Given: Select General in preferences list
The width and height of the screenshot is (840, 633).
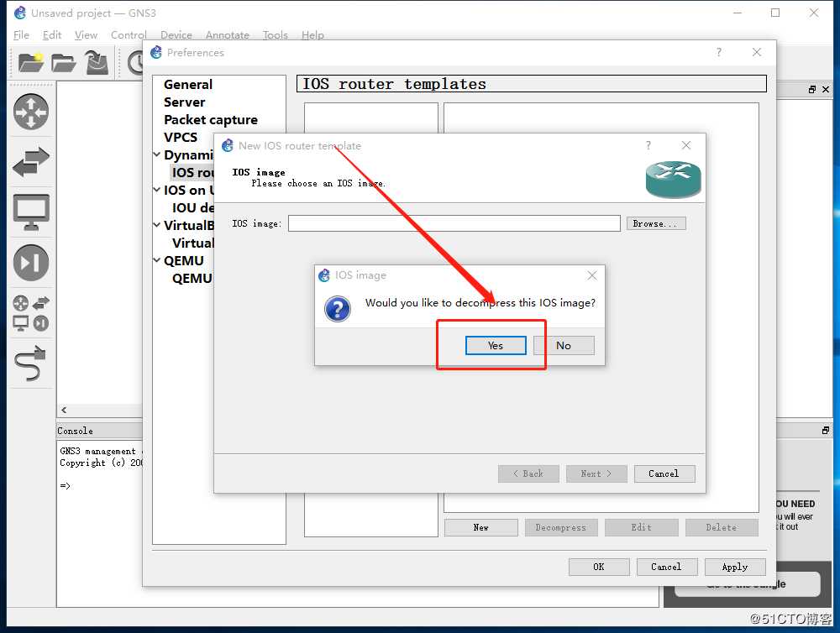Looking at the screenshot, I should [x=188, y=85].
